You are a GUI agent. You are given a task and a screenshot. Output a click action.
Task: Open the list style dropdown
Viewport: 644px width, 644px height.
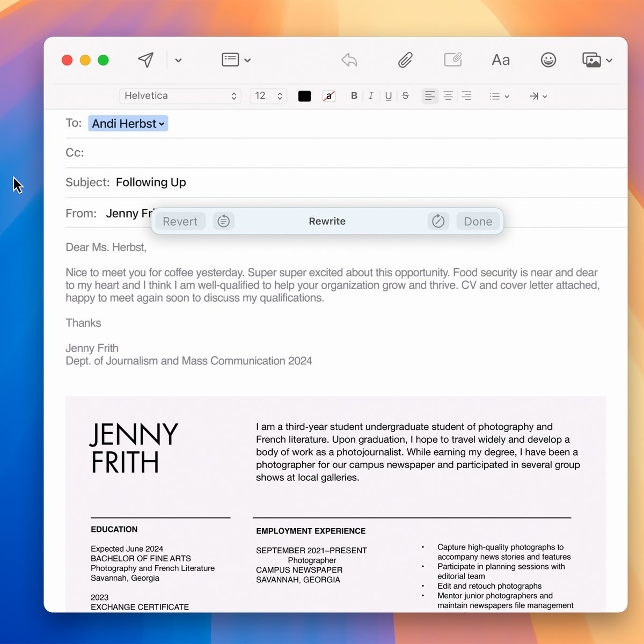498,96
